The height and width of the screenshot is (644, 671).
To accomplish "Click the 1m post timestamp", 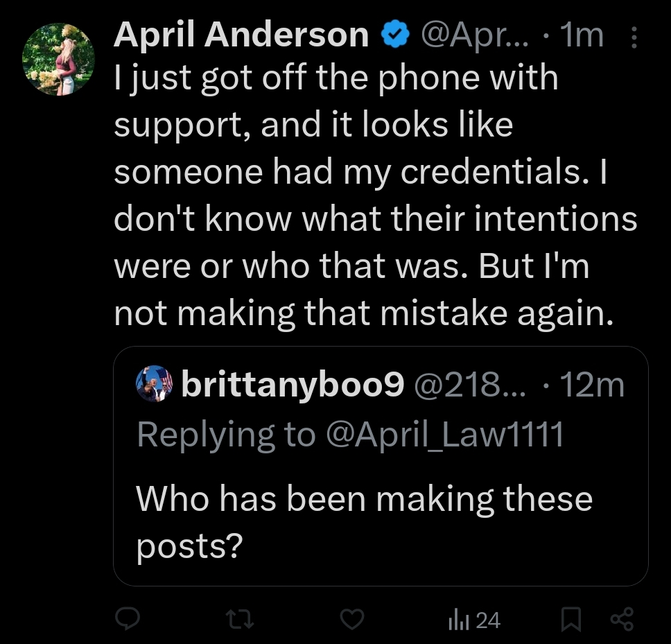I will pos(585,35).
